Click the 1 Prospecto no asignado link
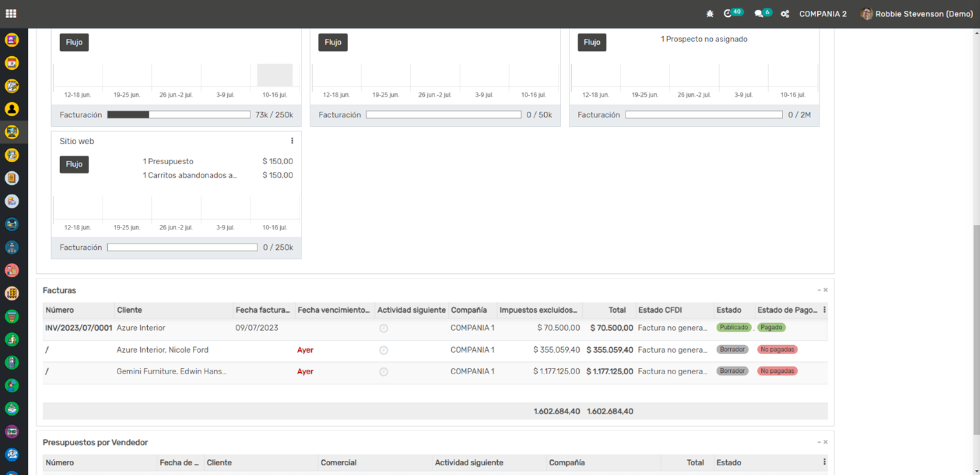The height and width of the screenshot is (475, 980). [x=704, y=39]
